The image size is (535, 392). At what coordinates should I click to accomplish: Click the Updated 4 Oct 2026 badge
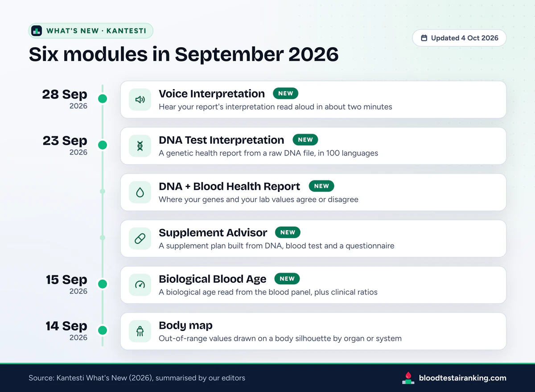459,38
